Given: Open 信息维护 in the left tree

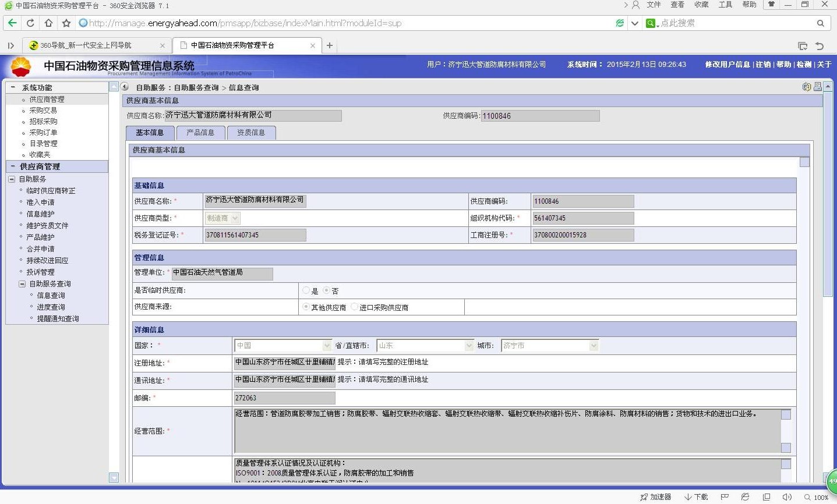Looking at the screenshot, I should tap(40, 214).
